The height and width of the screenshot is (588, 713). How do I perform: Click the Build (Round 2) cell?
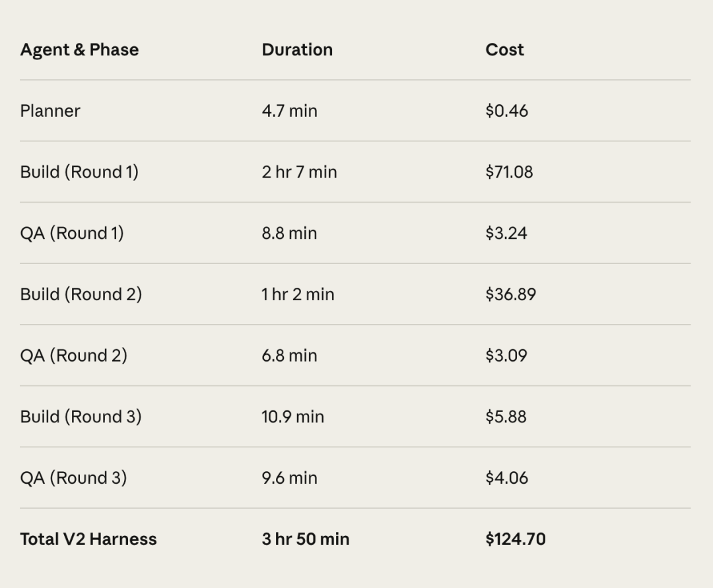(81, 294)
